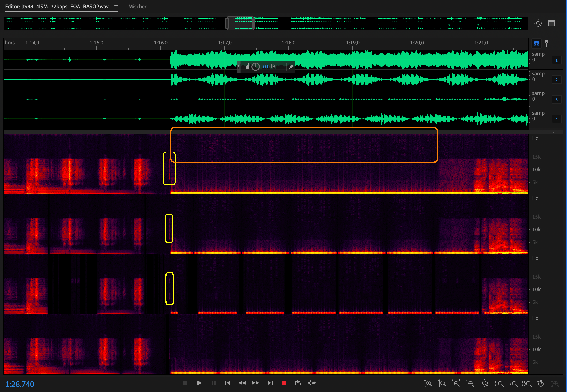Toggle channel 1 enable button
Viewport: 567px width, 392px height.
point(556,60)
